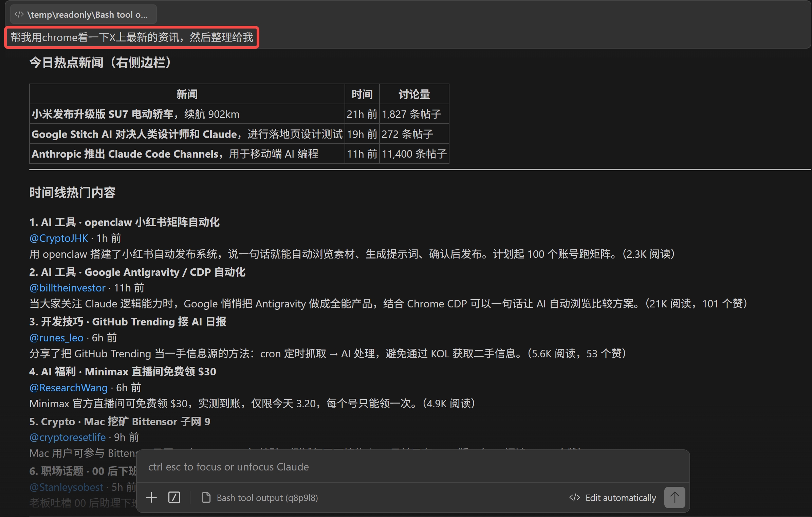The width and height of the screenshot is (812, 517).
Task: Focus the Claude message input field
Action: click(413, 467)
